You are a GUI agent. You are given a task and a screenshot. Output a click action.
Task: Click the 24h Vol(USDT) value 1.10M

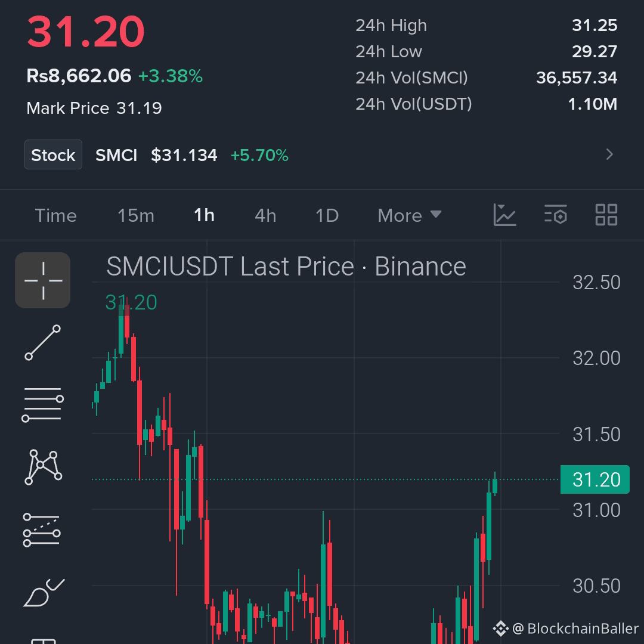(593, 104)
